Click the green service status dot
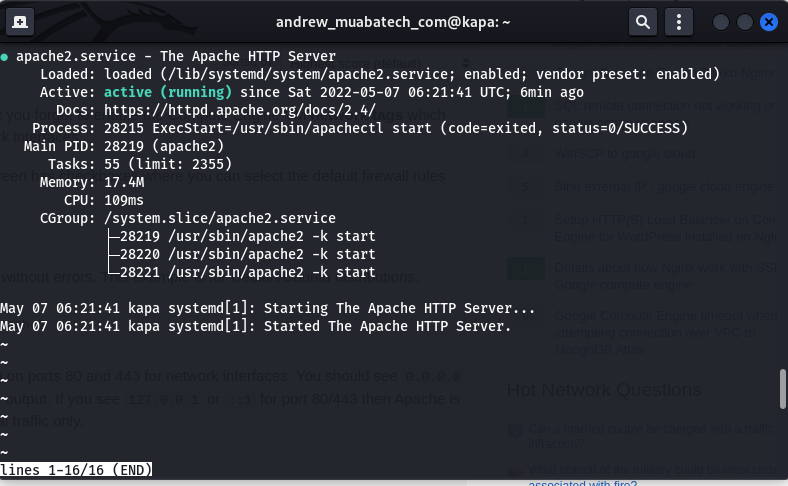The width and height of the screenshot is (788, 486). (x=5, y=57)
